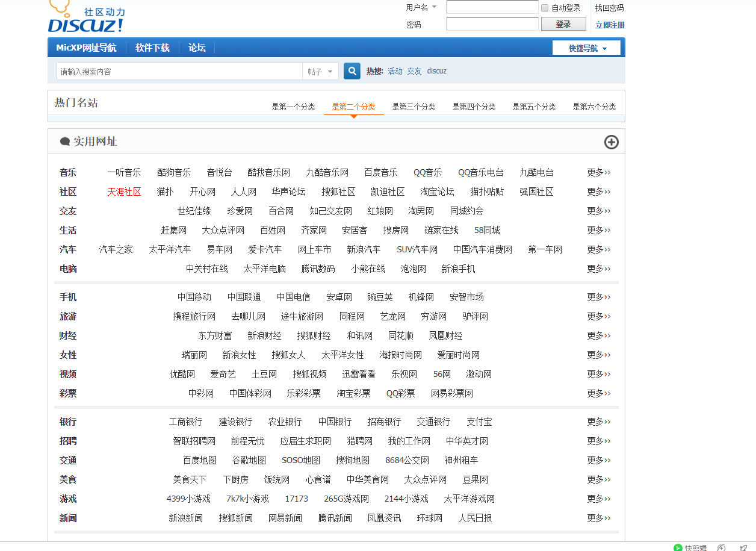The image size is (756, 551).
Task: Click the 游戏 category label
Action: click(68, 499)
